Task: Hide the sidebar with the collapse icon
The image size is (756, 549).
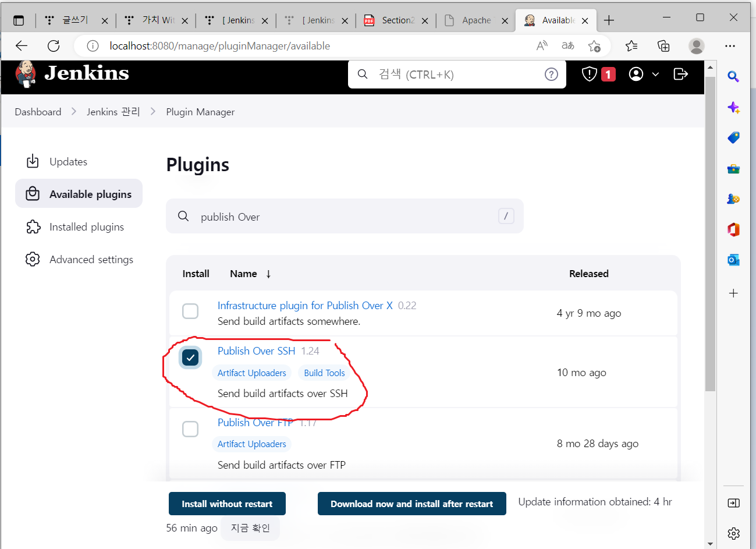Action: (733, 503)
